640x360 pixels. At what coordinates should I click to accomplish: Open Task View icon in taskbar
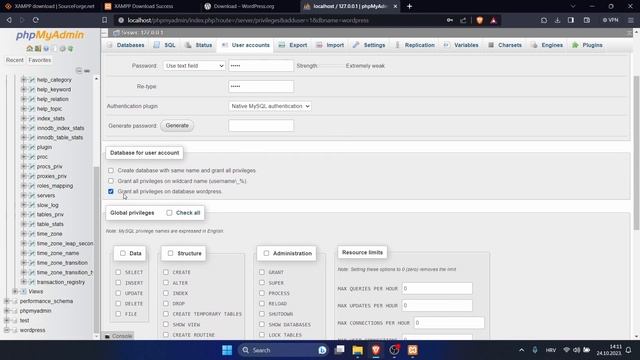point(339,350)
